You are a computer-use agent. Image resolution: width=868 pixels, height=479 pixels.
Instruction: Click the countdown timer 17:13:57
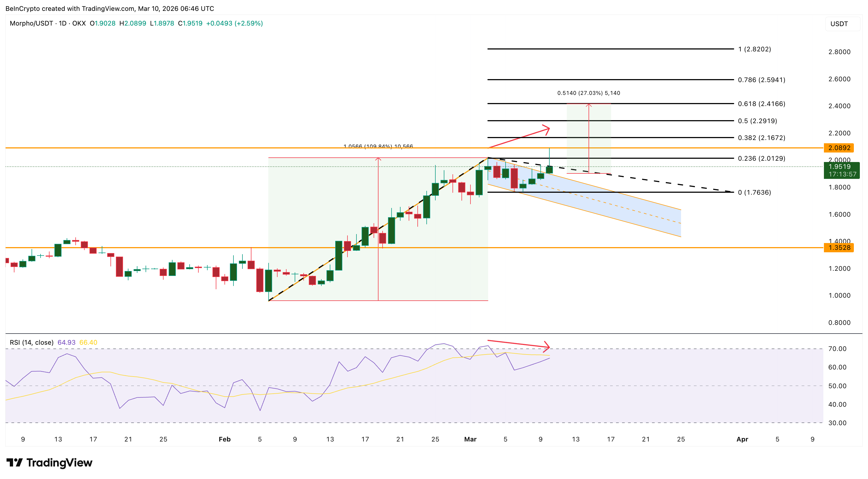point(841,173)
